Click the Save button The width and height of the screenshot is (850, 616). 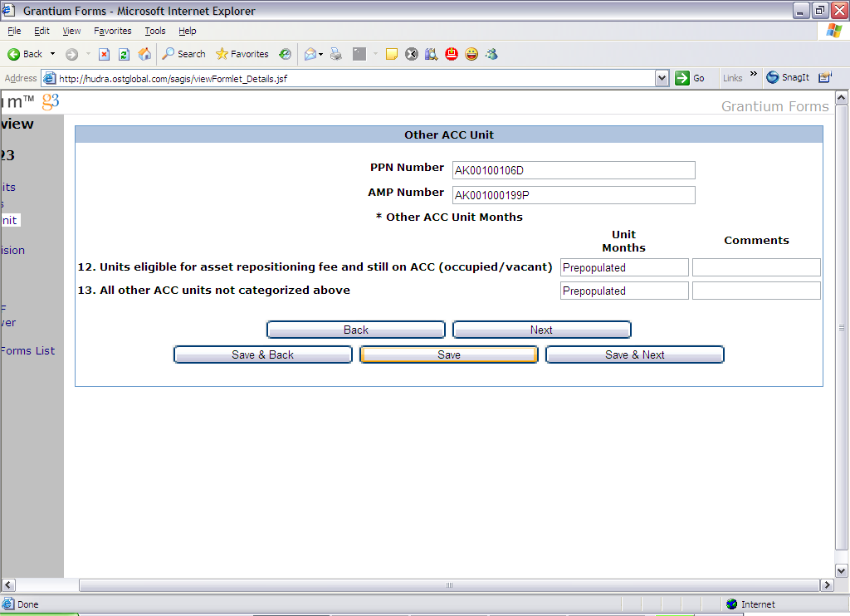pyautogui.click(x=449, y=354)
